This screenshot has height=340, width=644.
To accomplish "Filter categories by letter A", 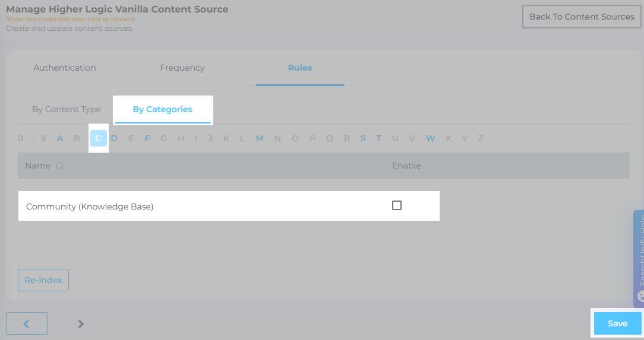I will coord(60,138).
